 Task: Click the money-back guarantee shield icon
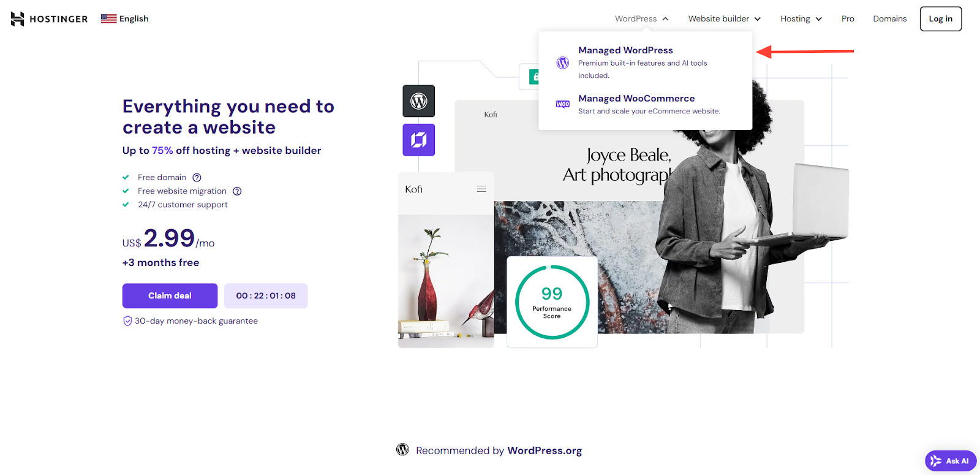point(127,321)
